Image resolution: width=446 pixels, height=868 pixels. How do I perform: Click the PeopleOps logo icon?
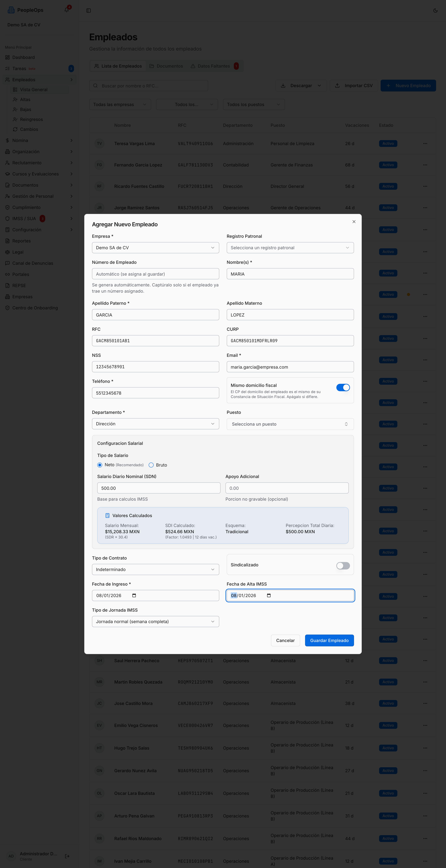click(11, 10)
